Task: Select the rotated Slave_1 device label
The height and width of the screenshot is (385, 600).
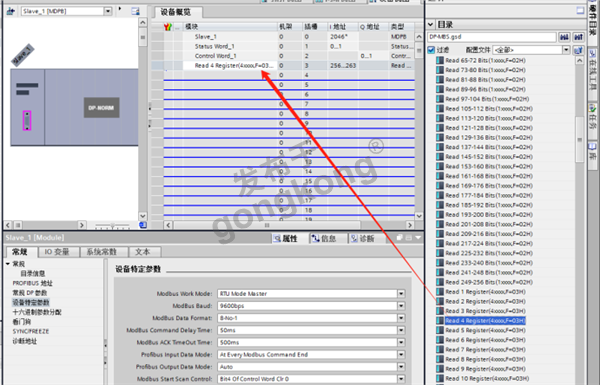Action: pyautogui.click(x=23, y=55)
